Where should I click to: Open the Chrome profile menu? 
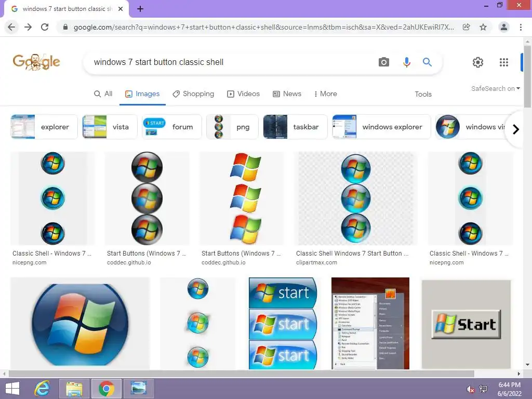coord(504,27)
